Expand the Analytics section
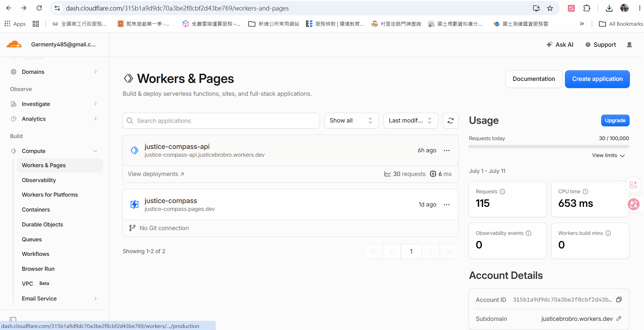 96,119
